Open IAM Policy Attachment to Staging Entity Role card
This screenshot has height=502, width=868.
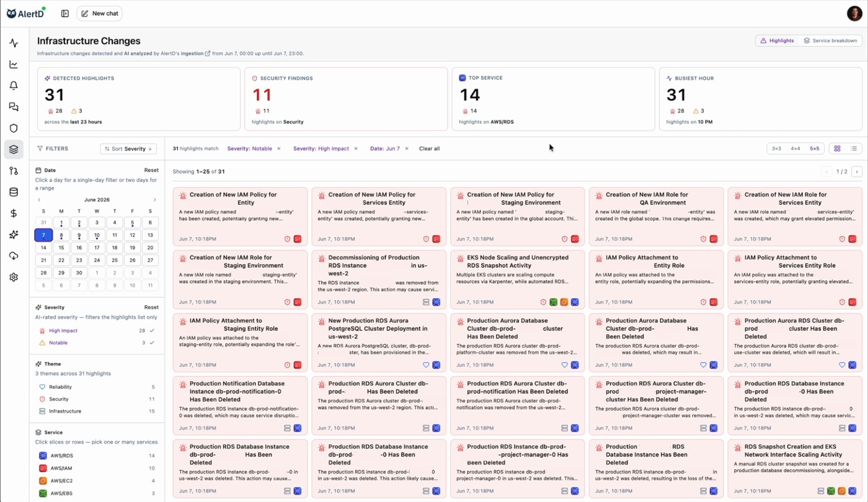click(241, 343)
